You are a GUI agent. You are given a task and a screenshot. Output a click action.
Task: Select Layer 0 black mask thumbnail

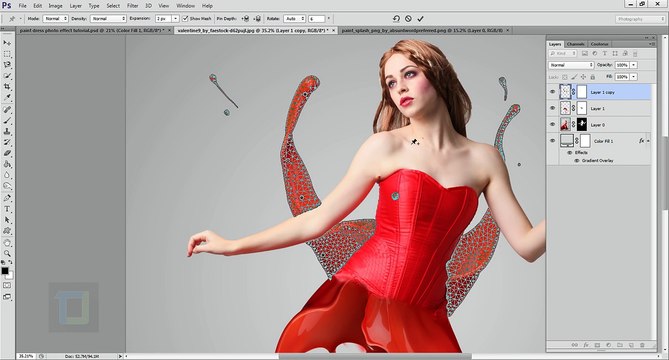tap(582, 125)
